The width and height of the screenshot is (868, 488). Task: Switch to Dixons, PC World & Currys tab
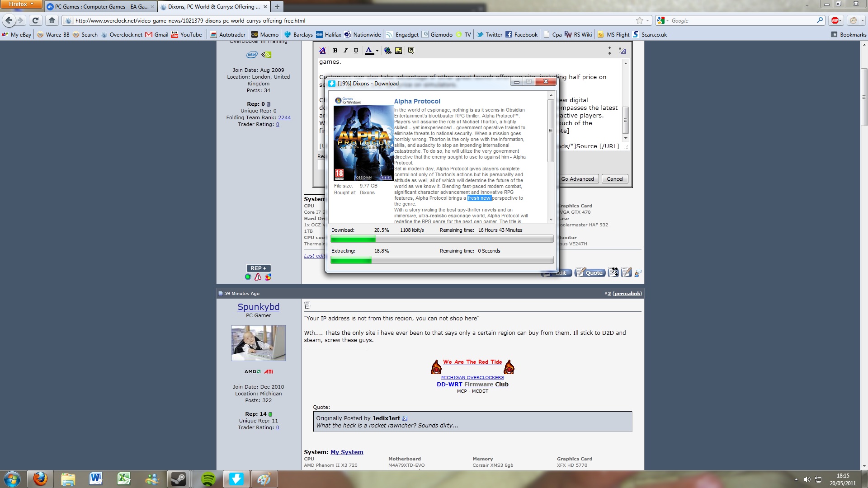point(214,7)
